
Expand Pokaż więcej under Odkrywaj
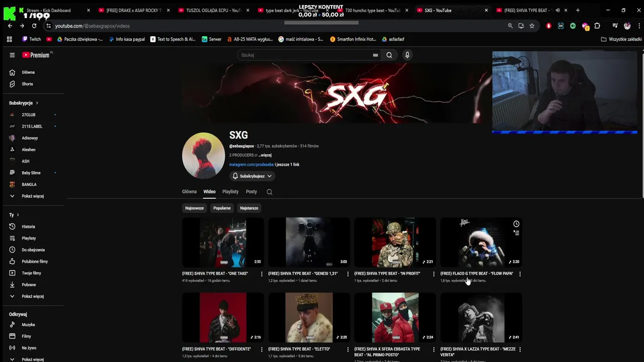32,359
